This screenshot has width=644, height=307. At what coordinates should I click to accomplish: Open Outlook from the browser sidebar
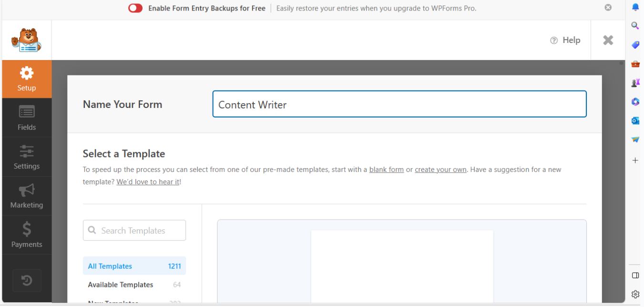point(634,121)
